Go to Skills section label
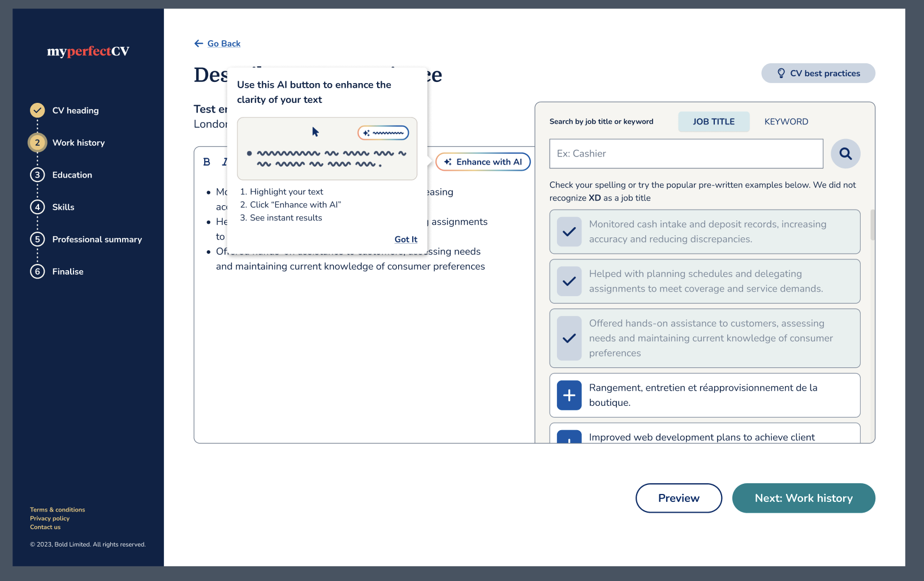Screen dimensions: 924x581 coord(63,207)
